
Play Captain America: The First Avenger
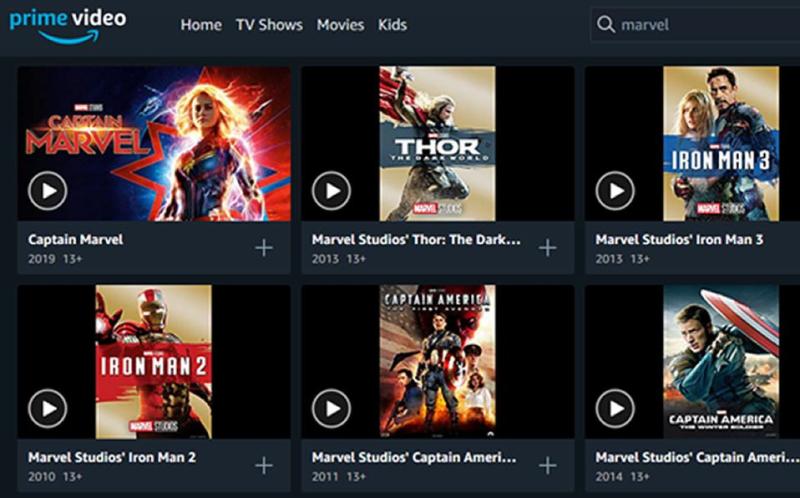pos(331,409)
